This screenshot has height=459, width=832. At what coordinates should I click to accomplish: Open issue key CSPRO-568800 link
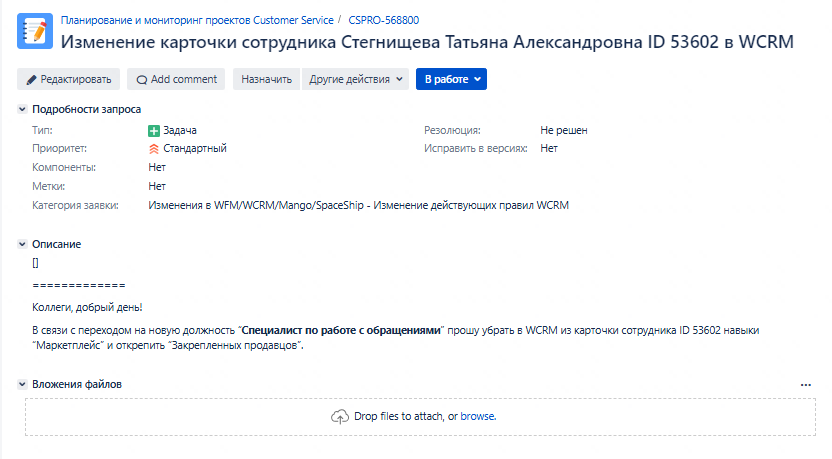tap(384, 20)
